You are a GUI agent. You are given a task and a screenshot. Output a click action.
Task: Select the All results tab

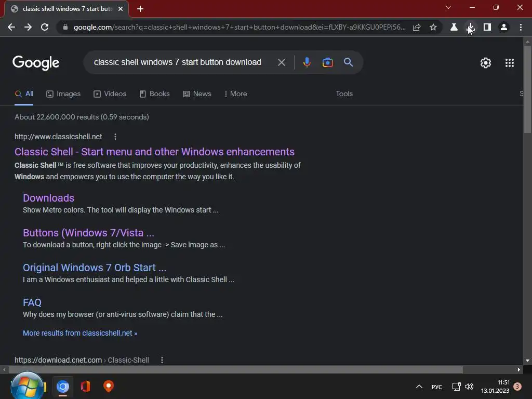pos(24,94)
